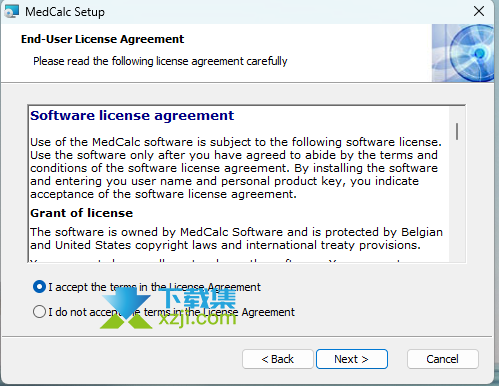
Task: Click the 'Use of the MedCalc software' paragraph
Action: (x=236, y=168)
